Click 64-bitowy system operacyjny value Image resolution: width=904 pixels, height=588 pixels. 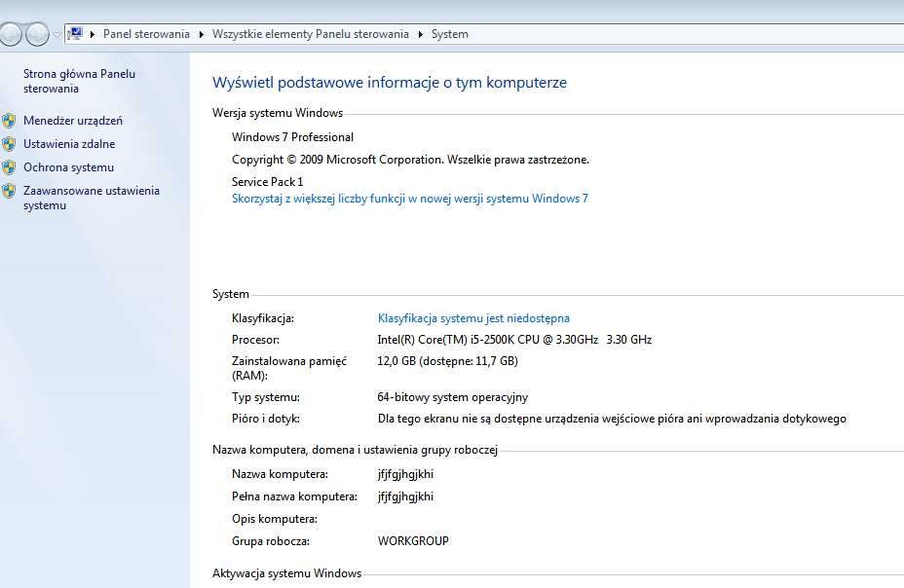pos(453,397)
